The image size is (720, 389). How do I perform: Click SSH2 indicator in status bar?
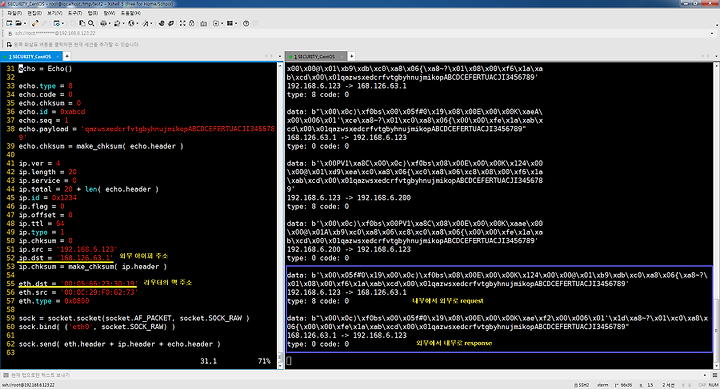(x=581, y=385)
